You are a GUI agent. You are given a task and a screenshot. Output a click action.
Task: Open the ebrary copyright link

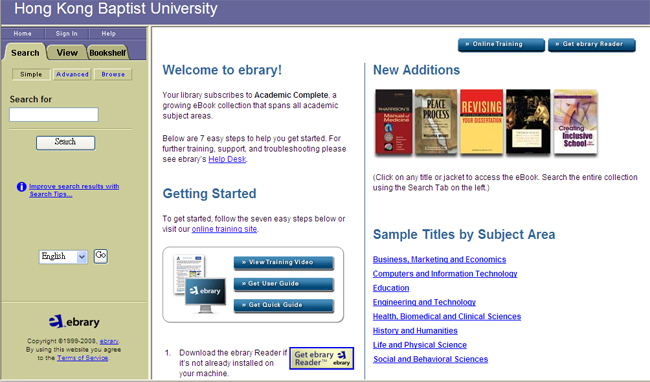pos(109,341)
